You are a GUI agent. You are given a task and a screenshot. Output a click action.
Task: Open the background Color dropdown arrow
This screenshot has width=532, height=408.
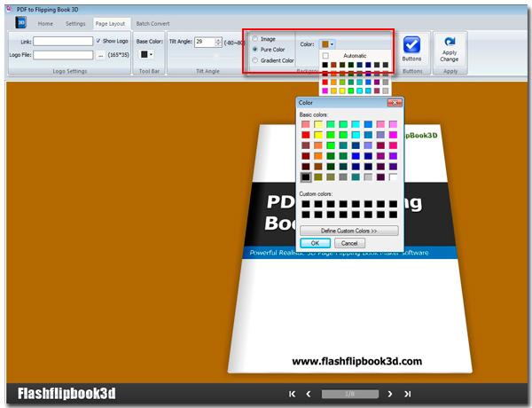tap(332, 44)
